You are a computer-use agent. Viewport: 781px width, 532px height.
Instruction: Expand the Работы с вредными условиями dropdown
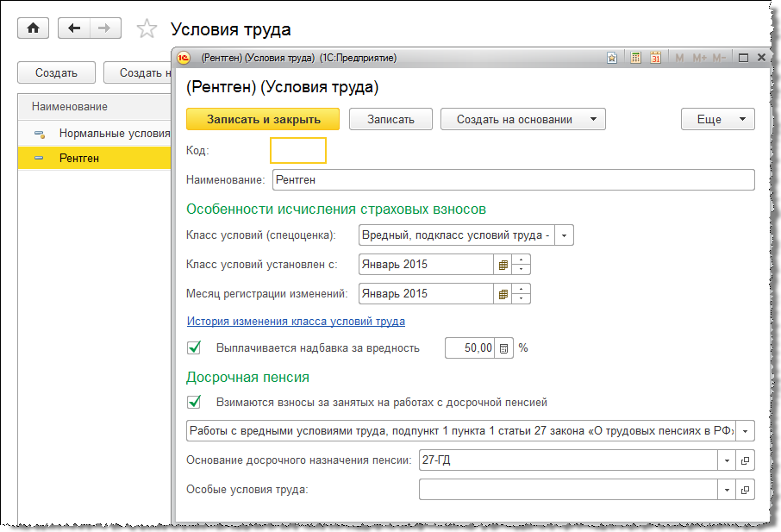click(x=746, y=431)
